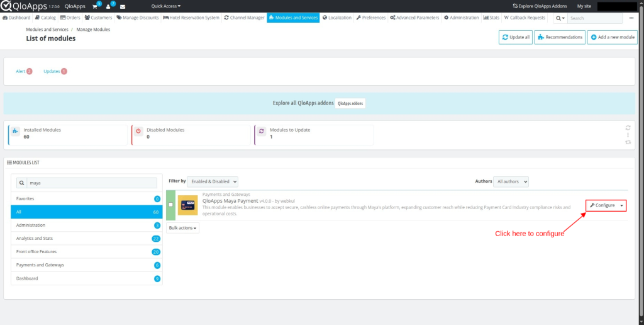Open the envelope messages icon
Viewport: 644px width, 325px height.
point(123,6)
